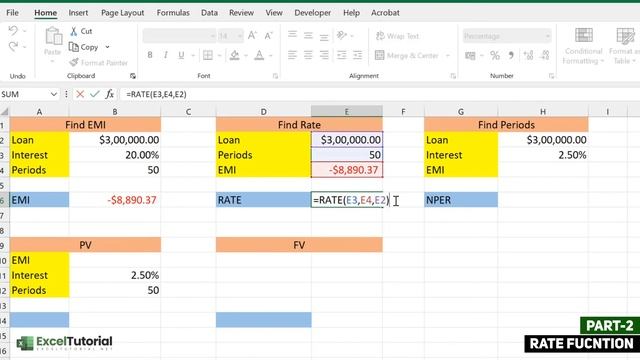Toggle Italic formatting
The width and height of the screenshot is (640, 360).
(166, 55)
